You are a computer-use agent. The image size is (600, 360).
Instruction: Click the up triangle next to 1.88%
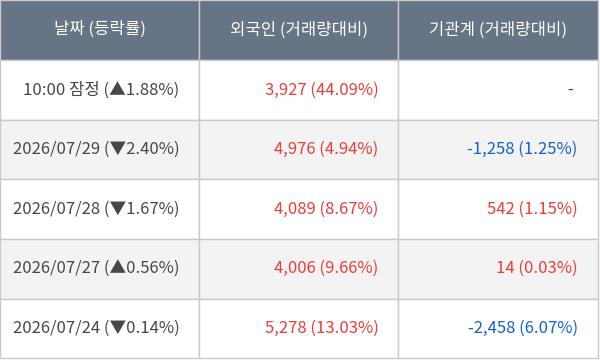118,89
